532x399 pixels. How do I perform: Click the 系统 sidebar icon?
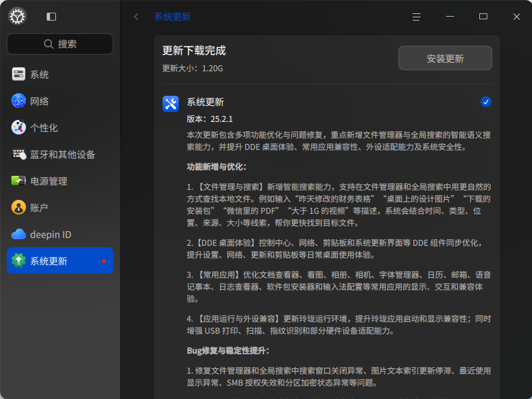click(19, 74)
